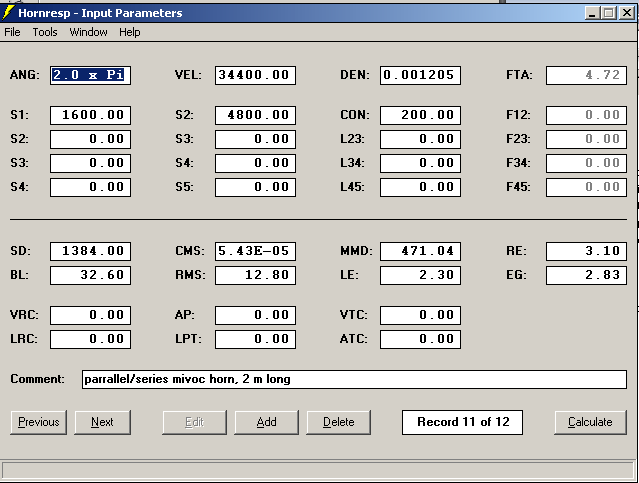This screenshot has height=483, width=639.
Task: Go to the Next record
Action: coord(102,422)
